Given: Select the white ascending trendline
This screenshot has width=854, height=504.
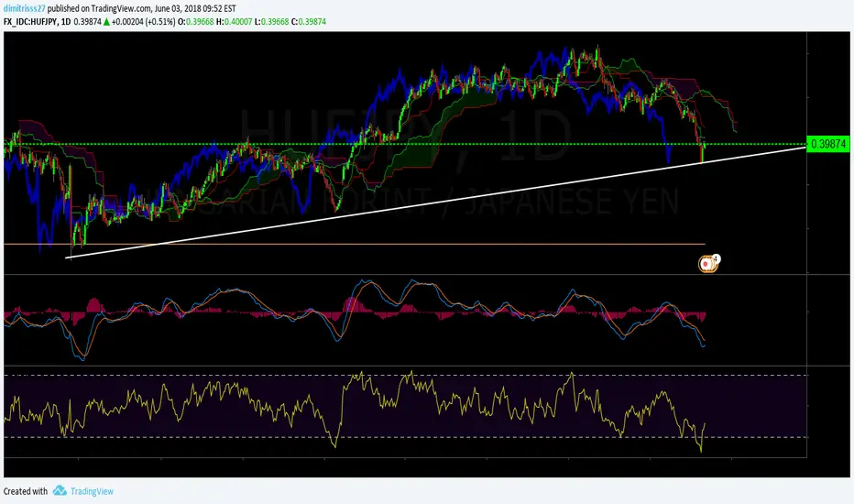Looking at the screenshot, I should [436, 203].
